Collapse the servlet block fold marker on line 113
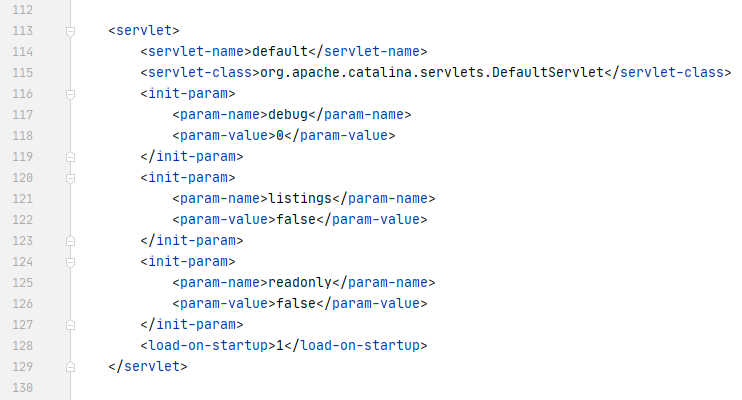This screenshot has width=742, height=400. tap(70, 32)
